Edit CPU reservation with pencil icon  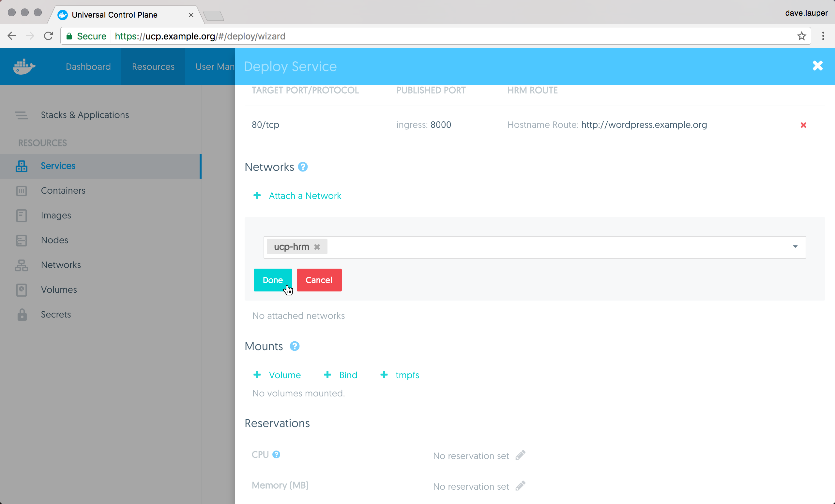[520, 455]
